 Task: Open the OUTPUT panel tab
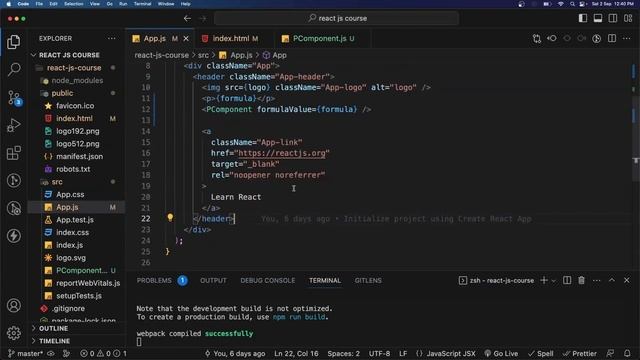pyautogui.click(x=213, y=280)
